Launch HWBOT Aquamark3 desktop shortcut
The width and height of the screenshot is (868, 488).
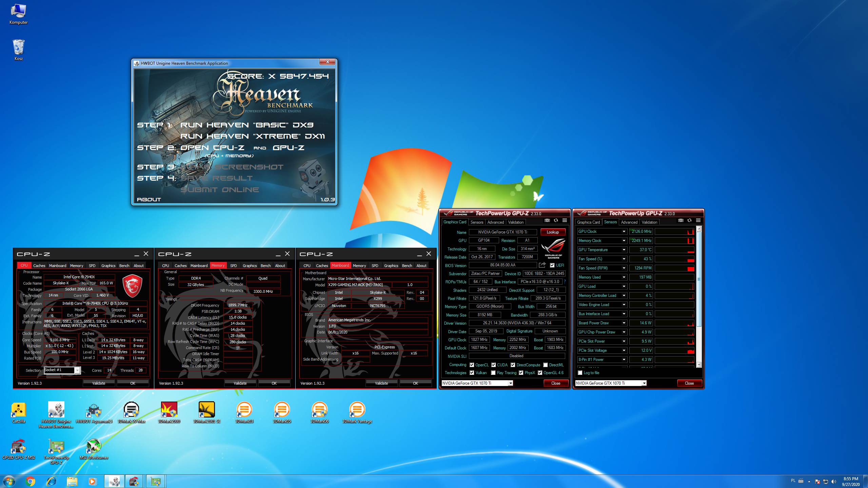pos(94,412)
